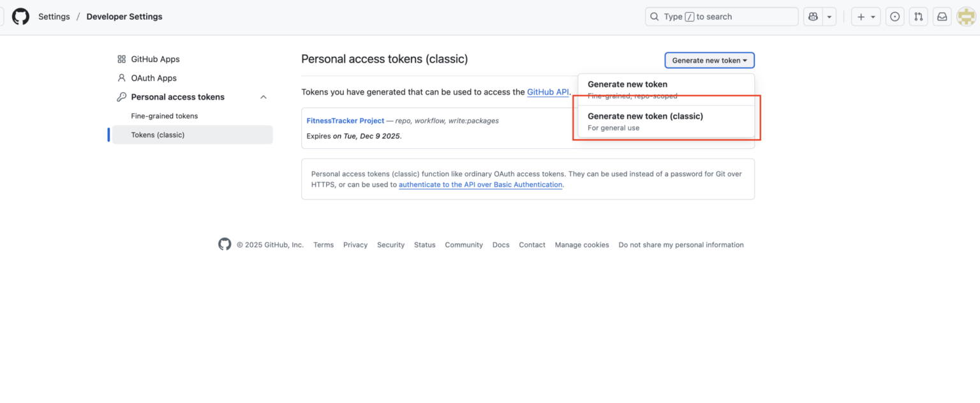Click the GitHub logo in footer

tap(225, 245)
